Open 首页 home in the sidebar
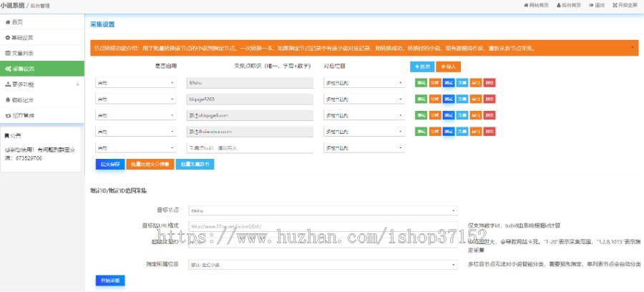This screenshot has height=292, width=644. click(x=42, y=21)
